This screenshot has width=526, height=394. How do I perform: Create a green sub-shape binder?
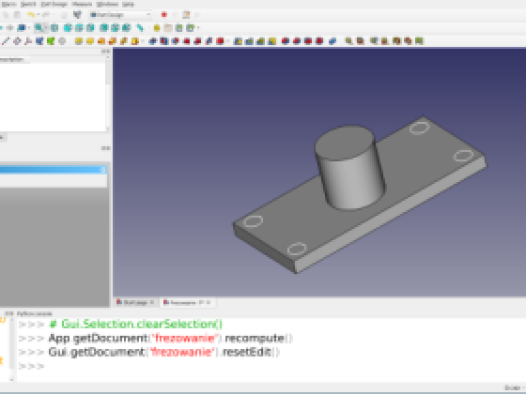(51, 41)
